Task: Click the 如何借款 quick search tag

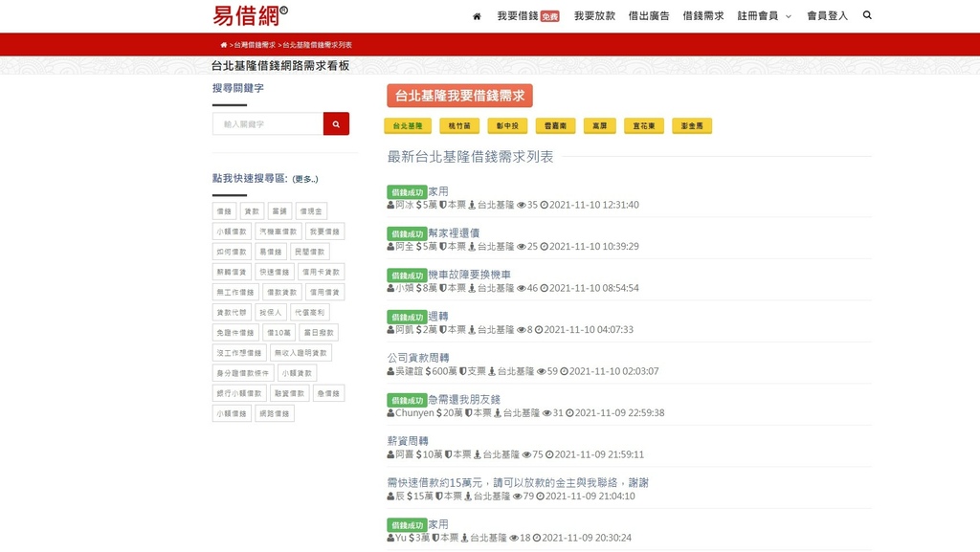Action: coord(232,252)
